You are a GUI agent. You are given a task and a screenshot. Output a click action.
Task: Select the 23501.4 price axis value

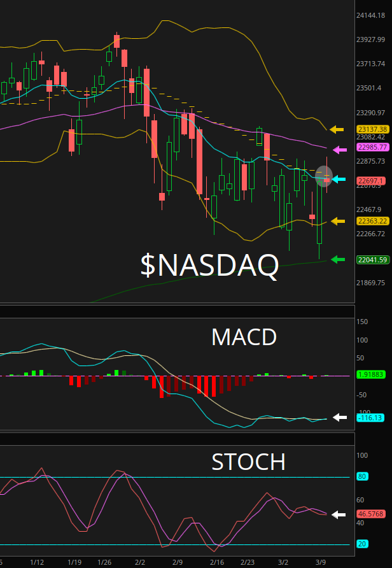coord(369,88)
